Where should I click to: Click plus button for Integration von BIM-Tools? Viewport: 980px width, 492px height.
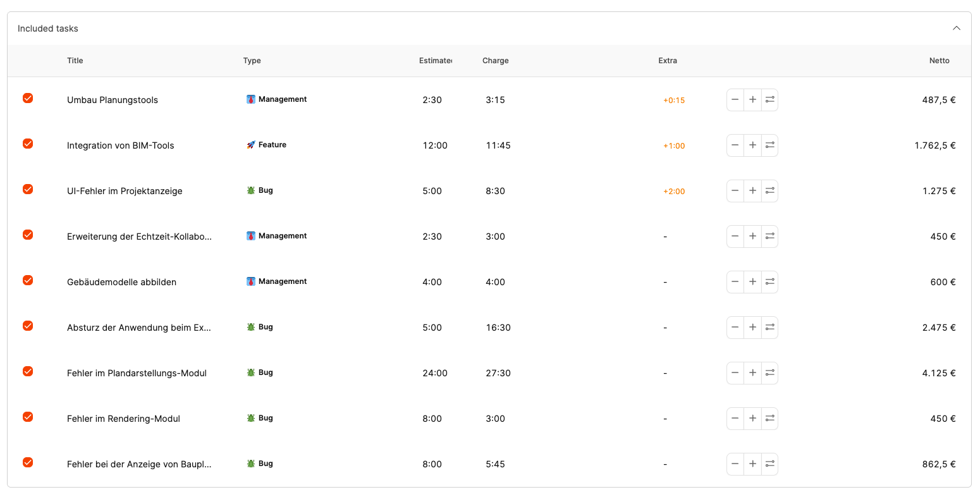point(752,145)
